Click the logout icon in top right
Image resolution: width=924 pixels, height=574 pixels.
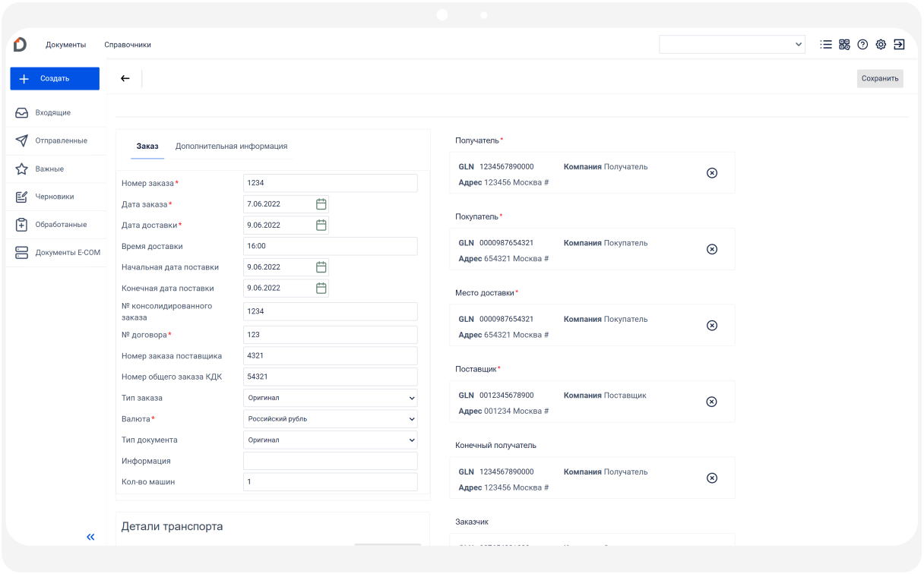(x=899, y=45)
